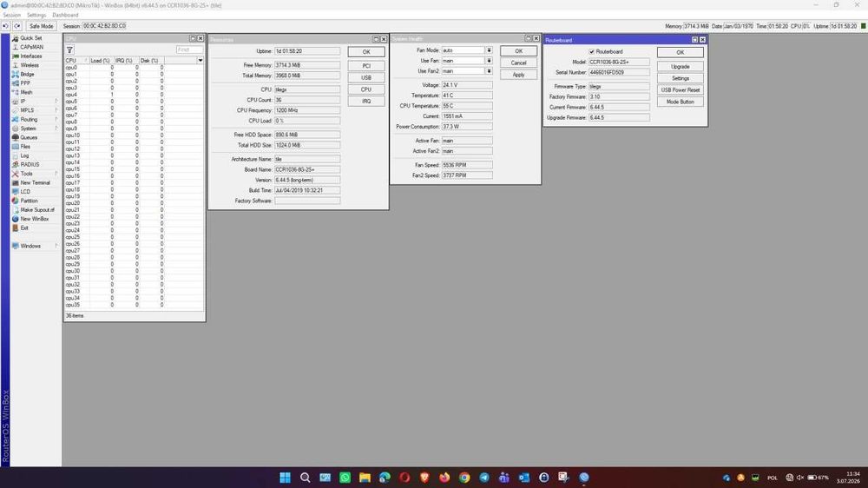Open CAPsMAN in the sidebar
The height and width of the screenshot is (488, 868).
31,47
